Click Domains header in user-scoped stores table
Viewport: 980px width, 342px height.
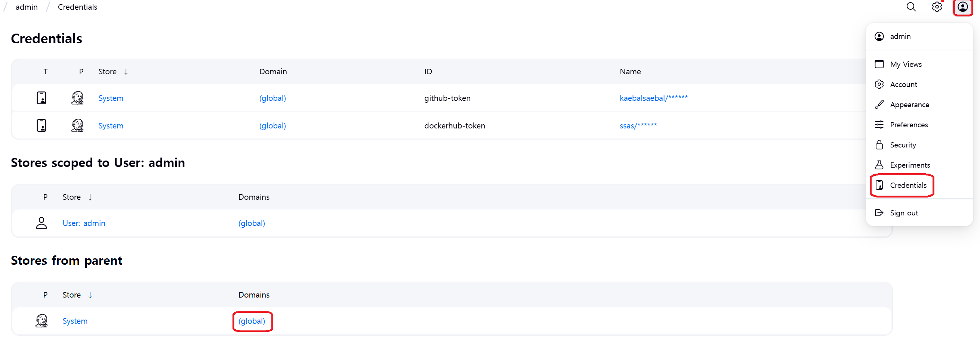(x=254, y=197)
